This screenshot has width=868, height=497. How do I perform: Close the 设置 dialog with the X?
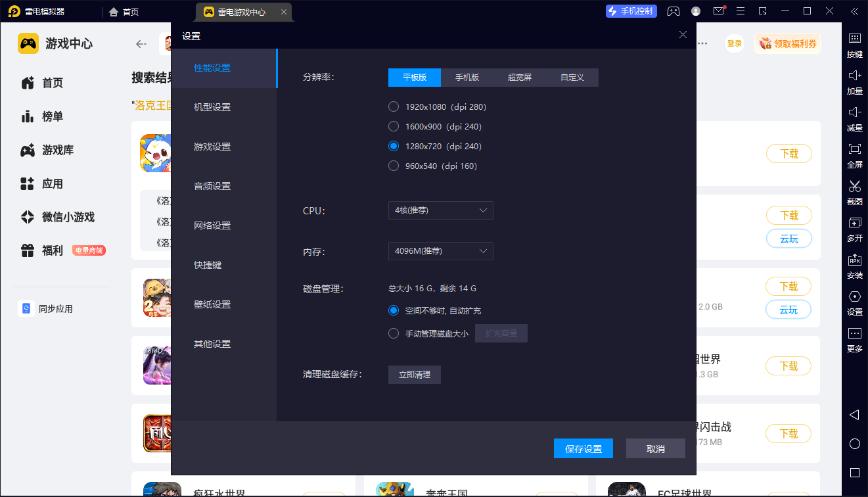[x=683, y=35]
